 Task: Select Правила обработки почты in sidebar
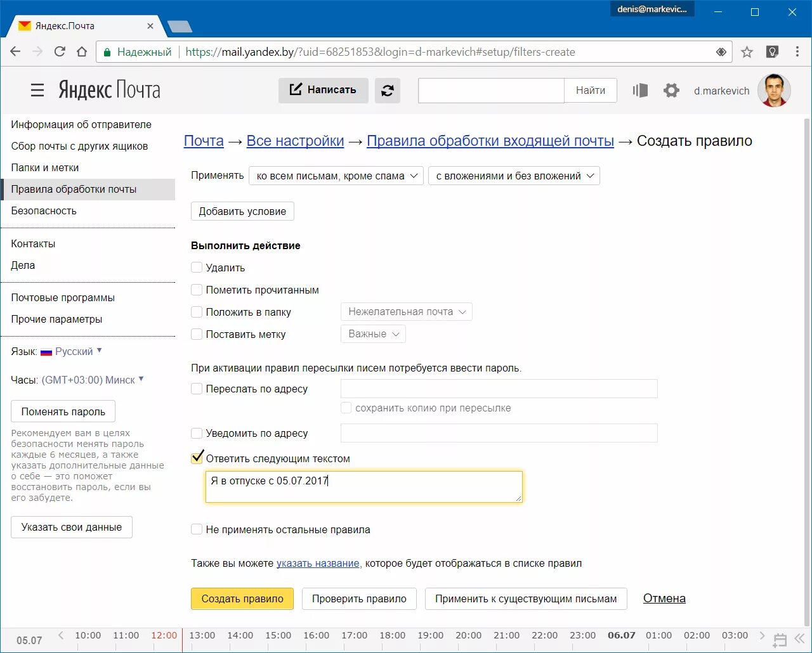(88, 189)
